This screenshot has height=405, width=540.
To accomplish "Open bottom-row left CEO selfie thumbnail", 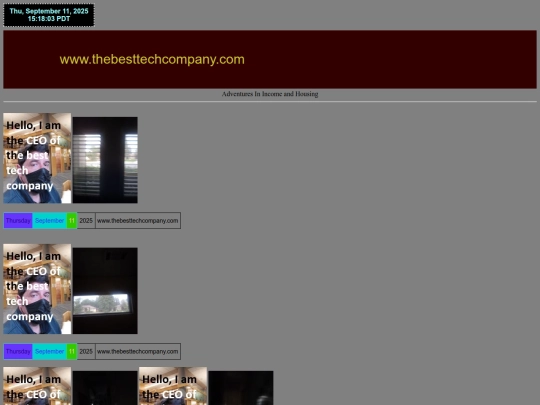I will (x=37, y=386).
